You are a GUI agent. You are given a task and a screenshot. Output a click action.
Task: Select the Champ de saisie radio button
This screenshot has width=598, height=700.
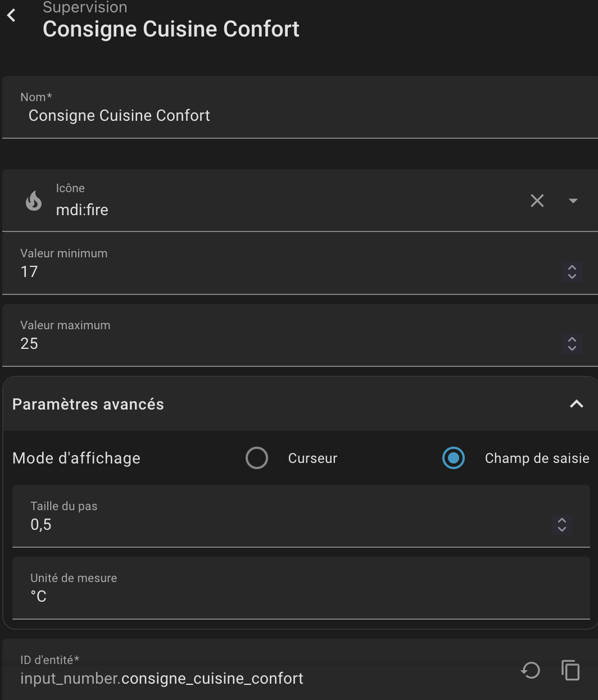454,458
